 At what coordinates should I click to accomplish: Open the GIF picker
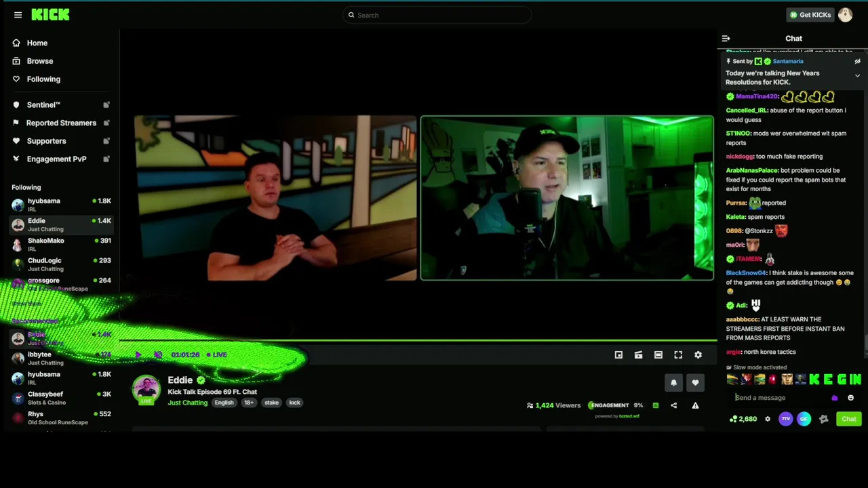(x=804, y=419)
